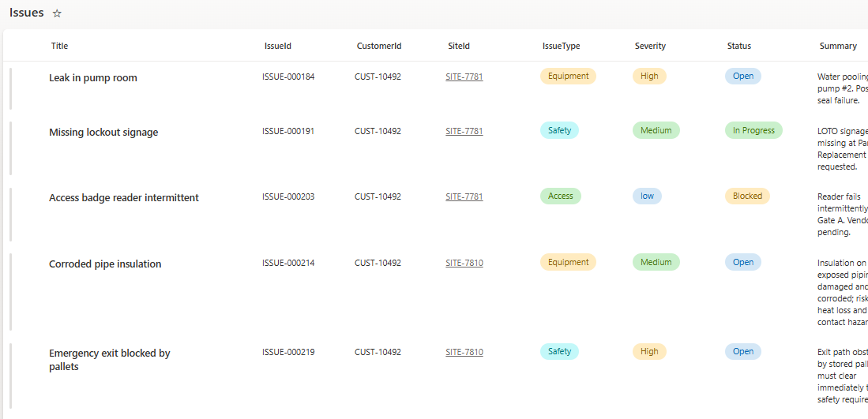Viewport: 868px width, 419px height.
Task: Follow SITE-7781 link in the Leak in pump room row
Action: pos(464,77)
